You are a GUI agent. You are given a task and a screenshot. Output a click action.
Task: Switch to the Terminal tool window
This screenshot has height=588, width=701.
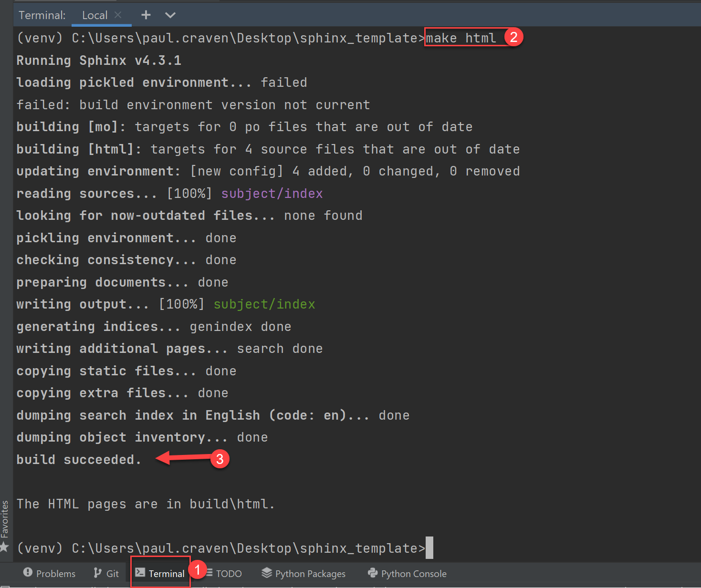(160, 573)
